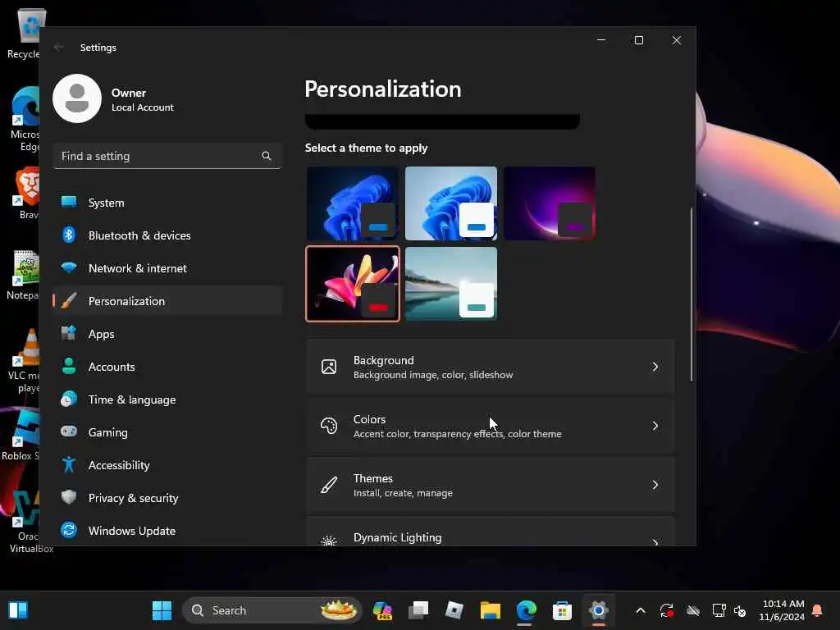
Task: Open the notification bell
Action: pyautogui.click(x=817, y=610)
